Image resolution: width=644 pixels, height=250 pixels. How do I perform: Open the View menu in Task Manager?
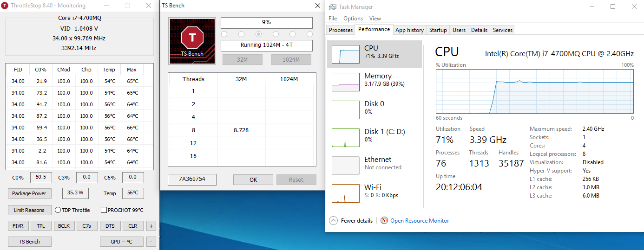click(x=375, y=19)
